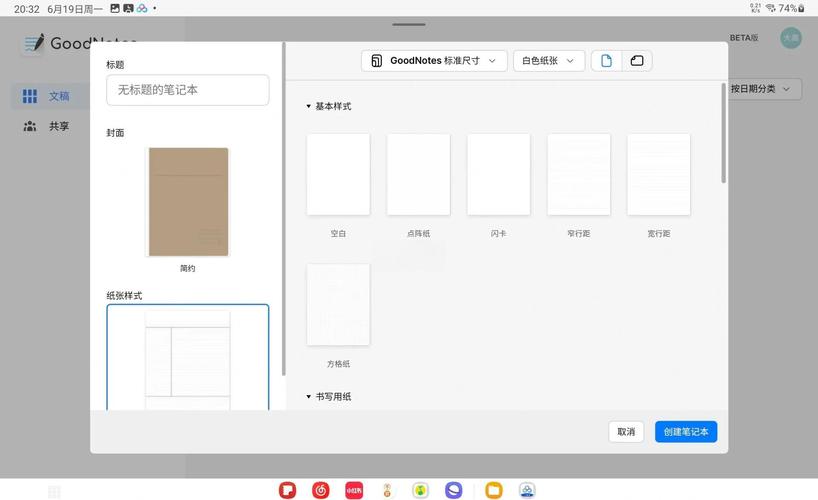
Task: Tap the Wi-Fi status bar icon
Action: [770, 8]
